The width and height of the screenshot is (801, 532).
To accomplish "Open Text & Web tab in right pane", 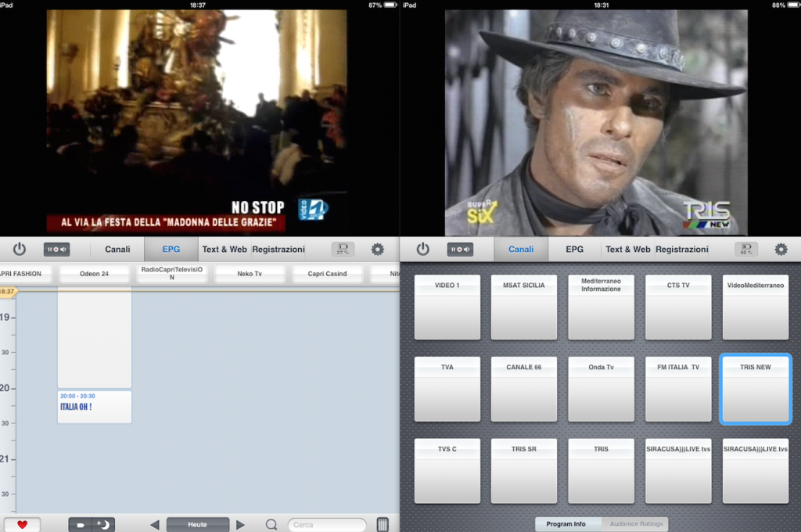I will click(x=628, y=250).
